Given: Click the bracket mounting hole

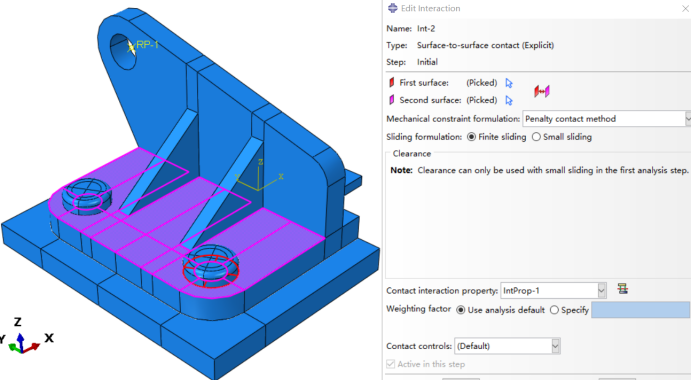Looking at the screenshot, I should [123, 52].
